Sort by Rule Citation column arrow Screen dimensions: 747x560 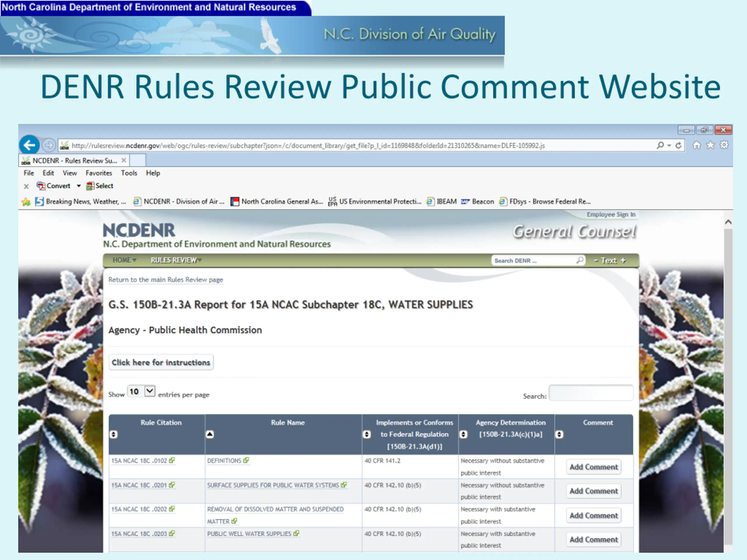(x=114, y=435)
